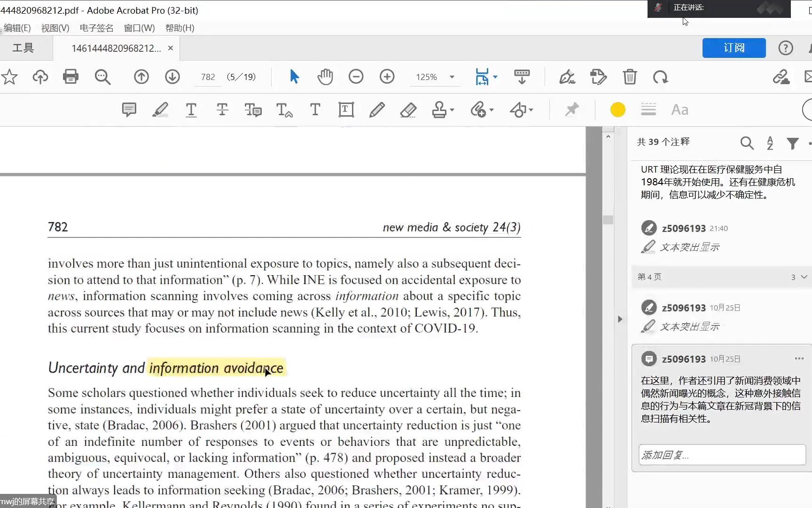Zoom in with plus button
Screen dimensions: 812x508
pos(387,77)
